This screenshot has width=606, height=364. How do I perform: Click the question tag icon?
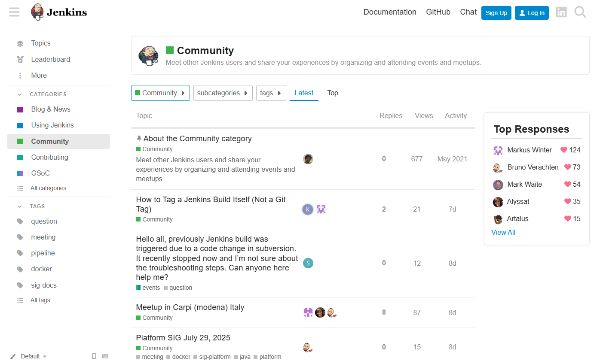[x=20, y=221]
